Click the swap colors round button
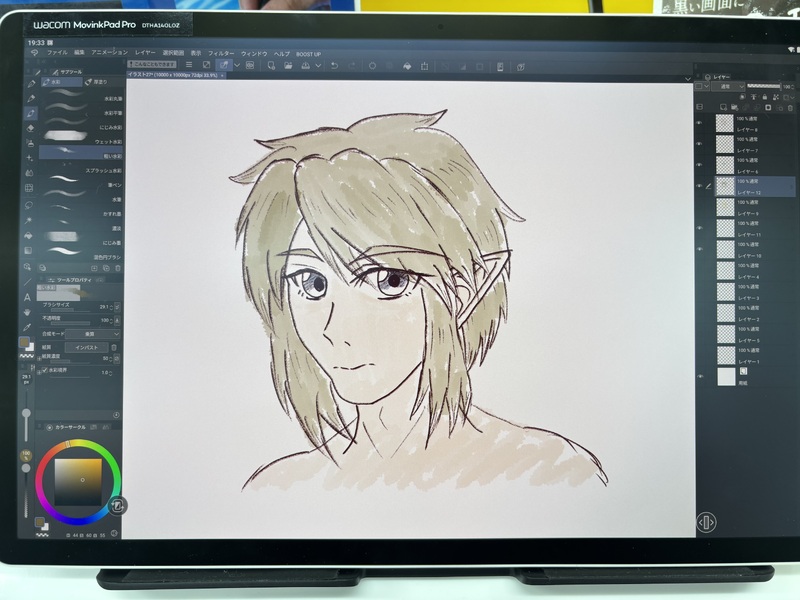The image size is (800, 600). pos(118,506)
